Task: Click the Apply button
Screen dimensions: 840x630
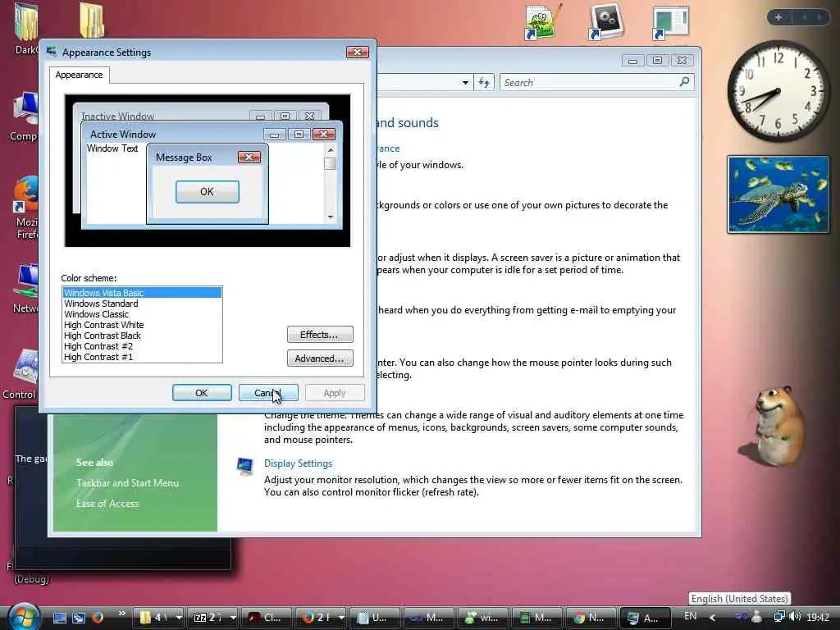Action: (335, 393)
